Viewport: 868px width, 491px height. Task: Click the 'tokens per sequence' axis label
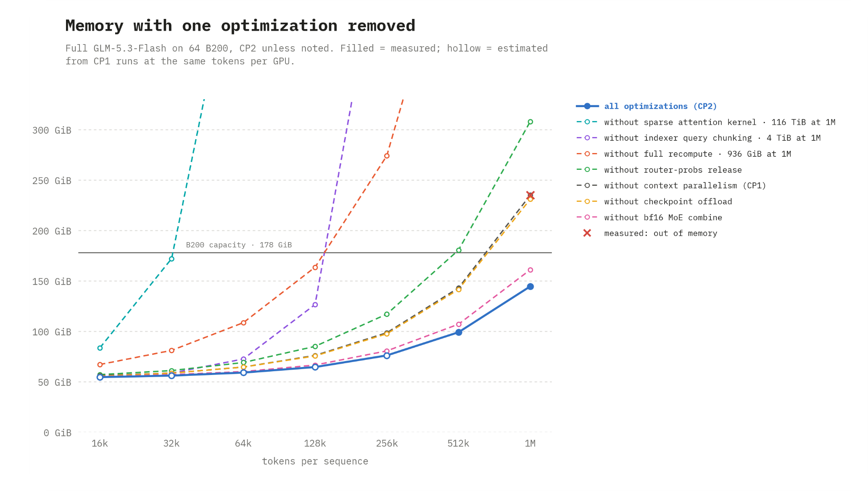(x=315, y=462)
